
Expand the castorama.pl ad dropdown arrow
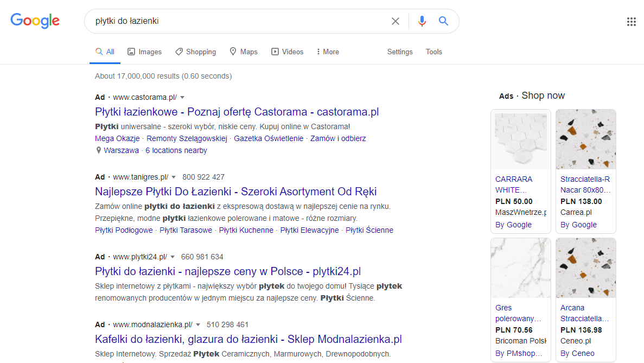182,98
